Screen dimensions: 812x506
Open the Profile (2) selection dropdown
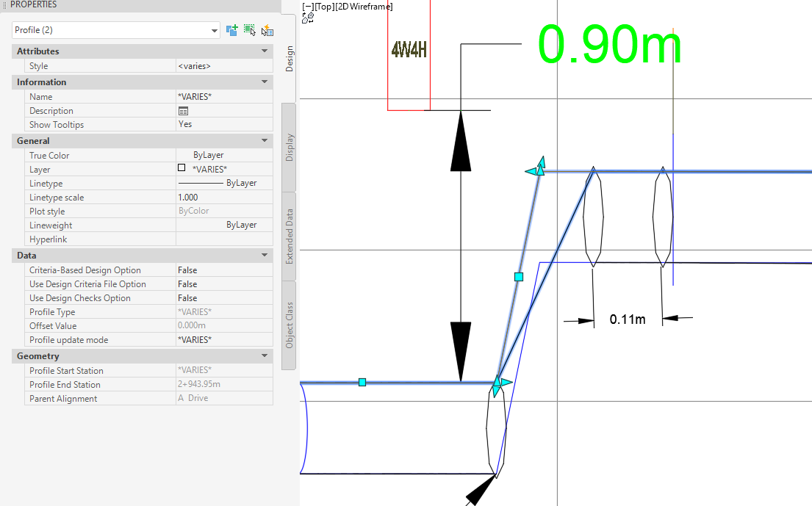tap(214, 31)
